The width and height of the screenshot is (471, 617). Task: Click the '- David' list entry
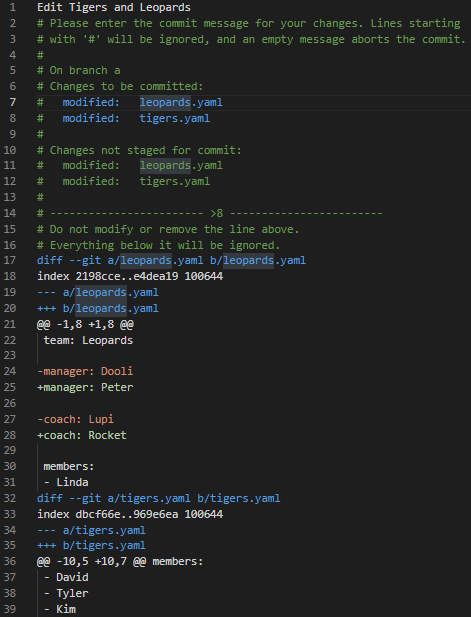click(x=66, y=577)
